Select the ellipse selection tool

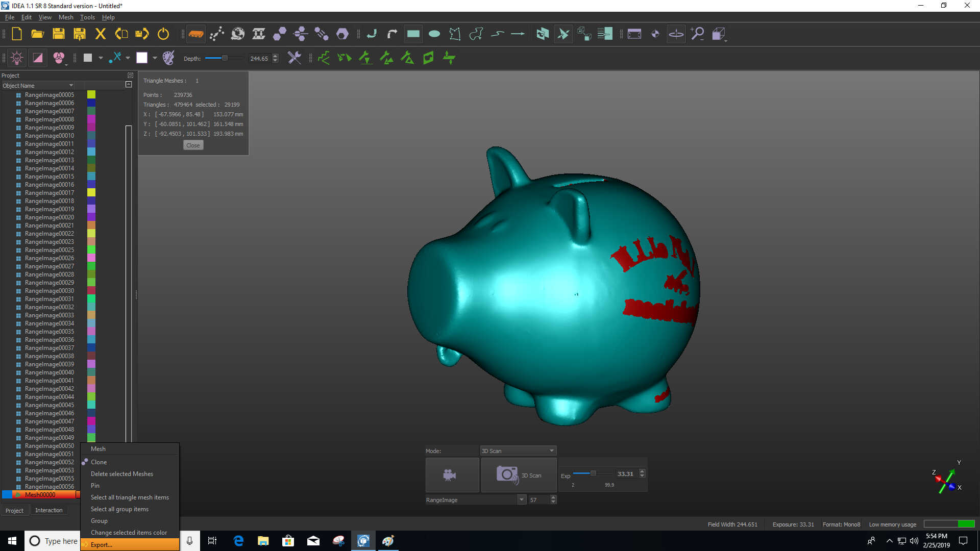click(x=434, y=34)
